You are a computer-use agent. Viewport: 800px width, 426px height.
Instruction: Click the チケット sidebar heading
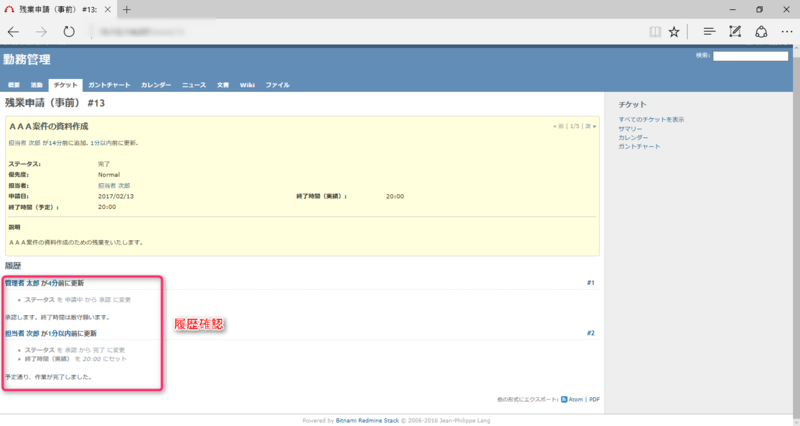(632, 104)
